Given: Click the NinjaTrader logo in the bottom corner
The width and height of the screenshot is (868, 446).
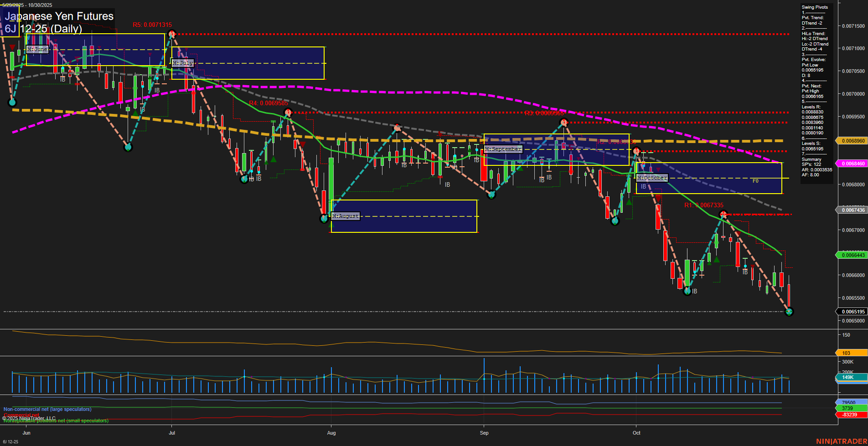Looking at the screenshot, I should [840, 441].
